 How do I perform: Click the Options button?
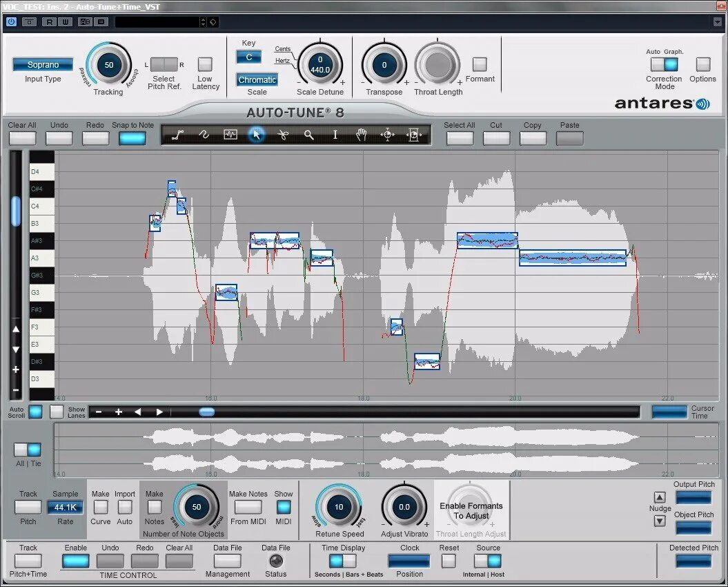pyautogui.click(x=703, y=64)
